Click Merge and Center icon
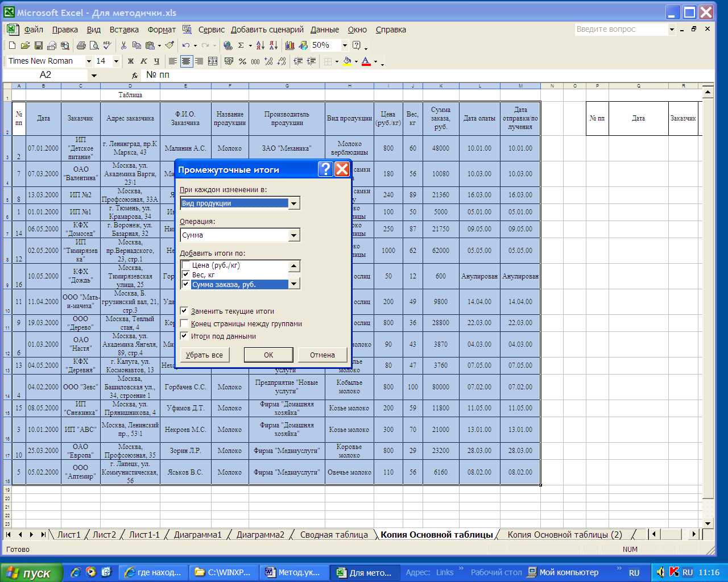Image resolution: width=728 pixels, height=582 pixels. tap(213, 61)
